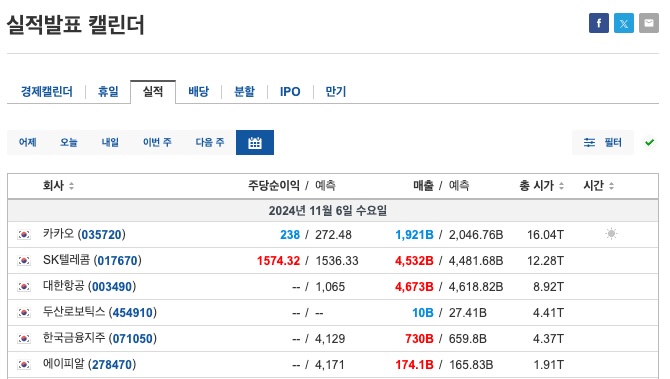Click 에이피알 revenue value 174.1B

pos(414,365)
